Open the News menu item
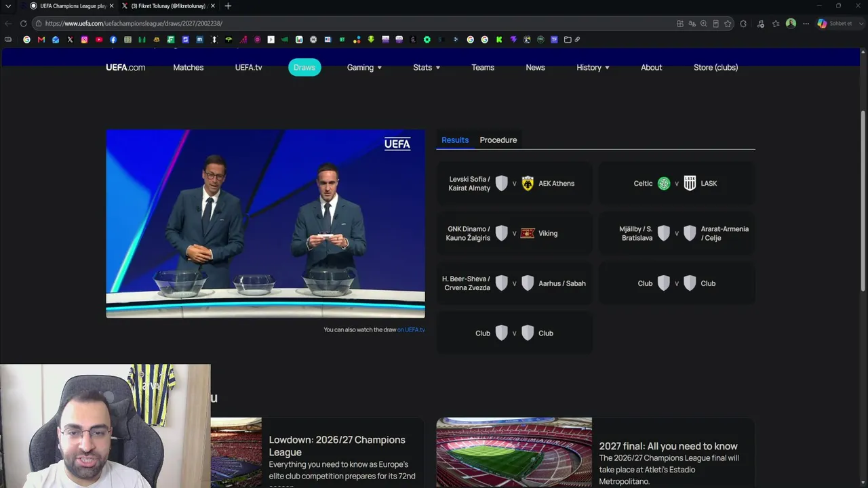This screenshot has height=488, width=868. (x=535, y=67)
